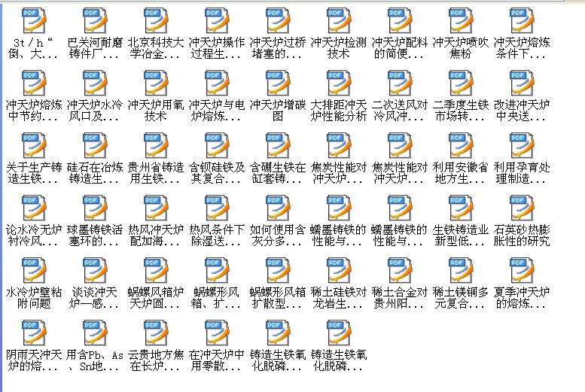
Task: Select the label 含钡硅铁及其复合...
Action: pos(217,173)
